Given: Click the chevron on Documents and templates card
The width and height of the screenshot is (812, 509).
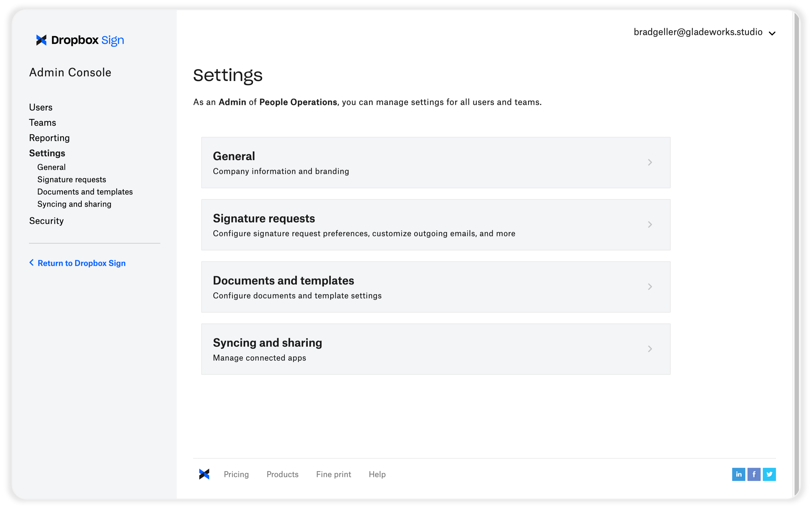Looking at the screenshot, I should click(650, 287).
